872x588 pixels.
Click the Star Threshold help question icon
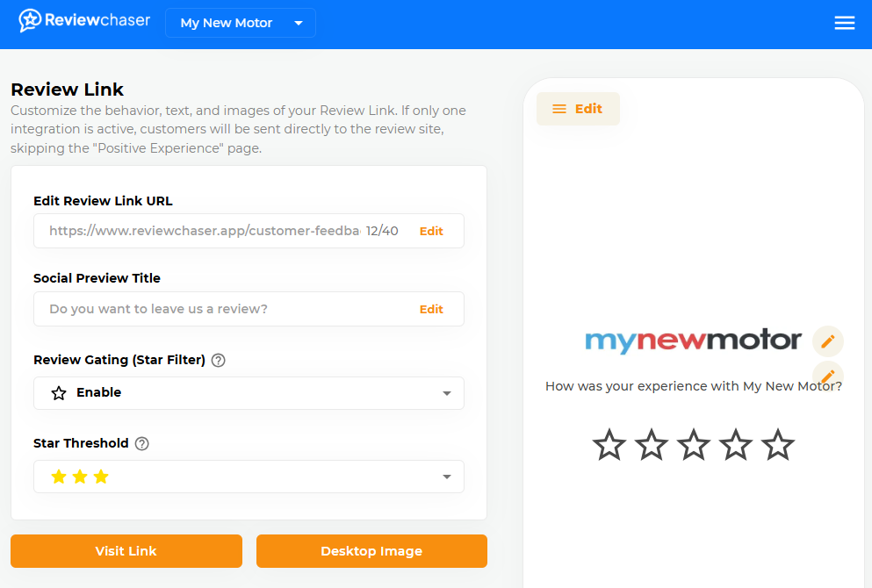coord(141,443)
